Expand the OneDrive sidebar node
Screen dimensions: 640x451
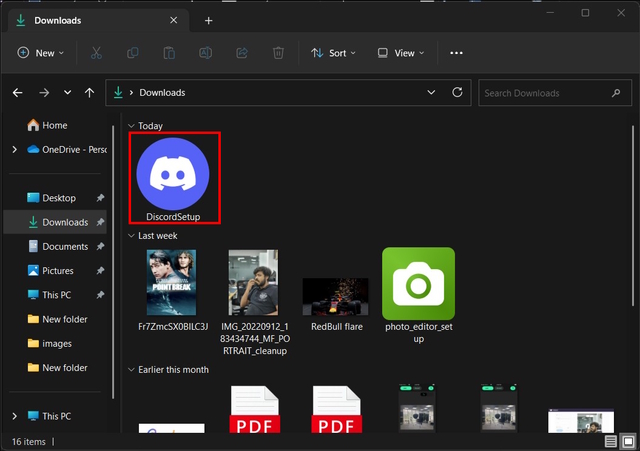point(15,150)
